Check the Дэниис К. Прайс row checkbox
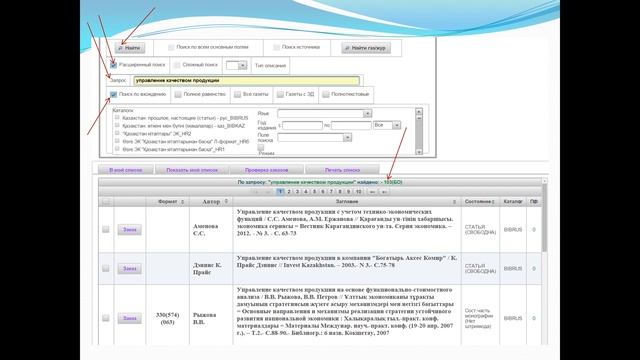640x360 pixels. [106, 268]
